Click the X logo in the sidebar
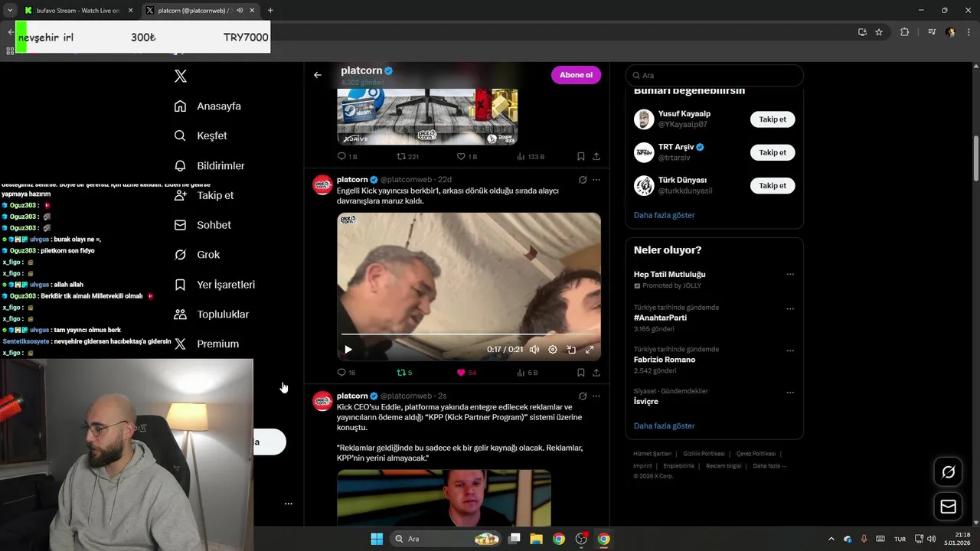The height and width of the screenshot is (551, 980). [181, 76]
